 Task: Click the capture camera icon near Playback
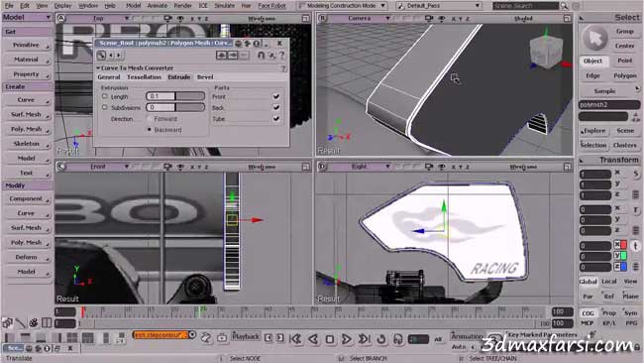[222, 338]
